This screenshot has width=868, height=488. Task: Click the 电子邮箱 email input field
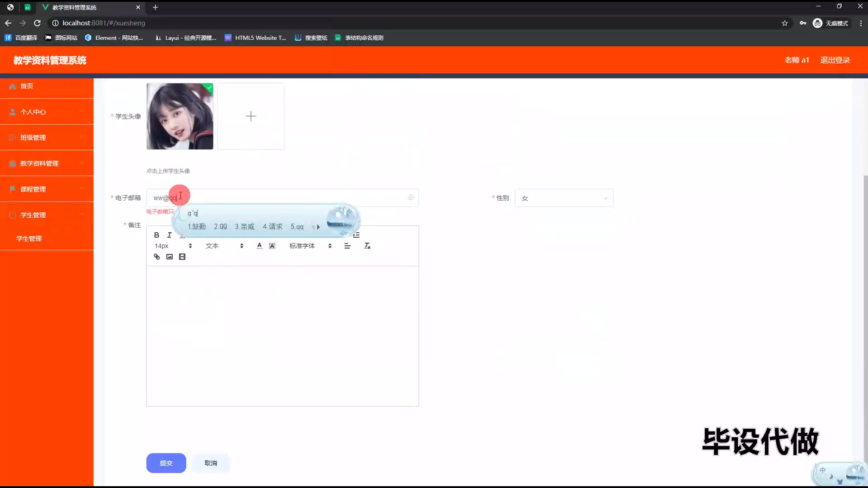pos(283,198)
